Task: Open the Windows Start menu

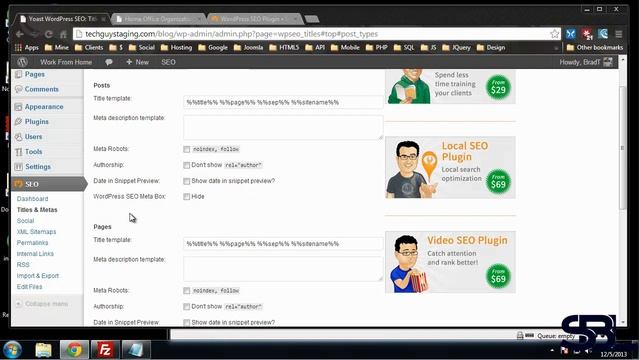Action: coord(12,350)
